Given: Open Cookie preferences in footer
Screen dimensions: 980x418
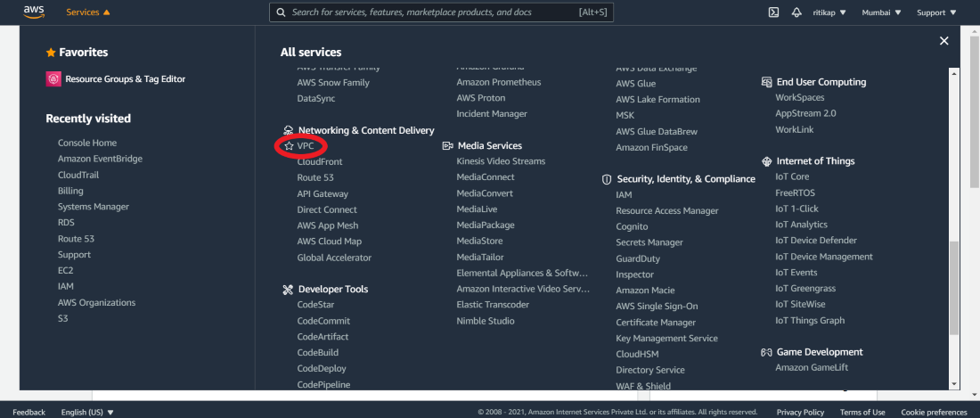Looking at the screenshot, I should tap(934, 413).
